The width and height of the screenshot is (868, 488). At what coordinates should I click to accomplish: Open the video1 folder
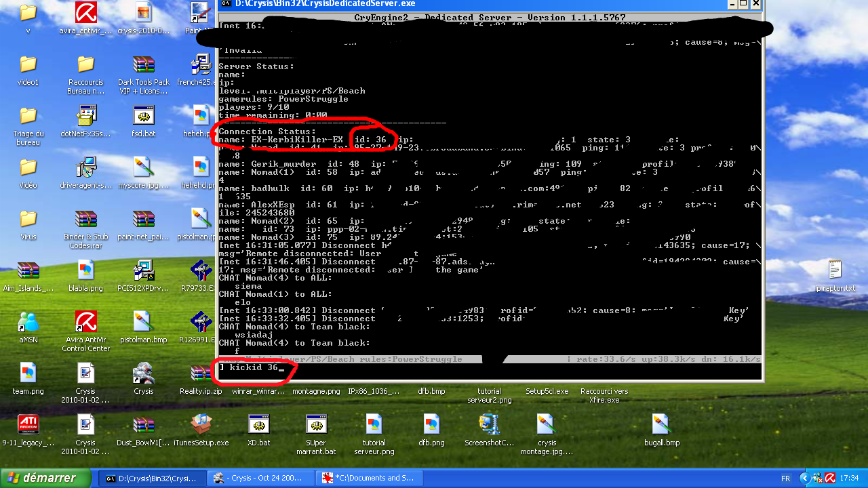pyautogui.click(x=28, y=64)
